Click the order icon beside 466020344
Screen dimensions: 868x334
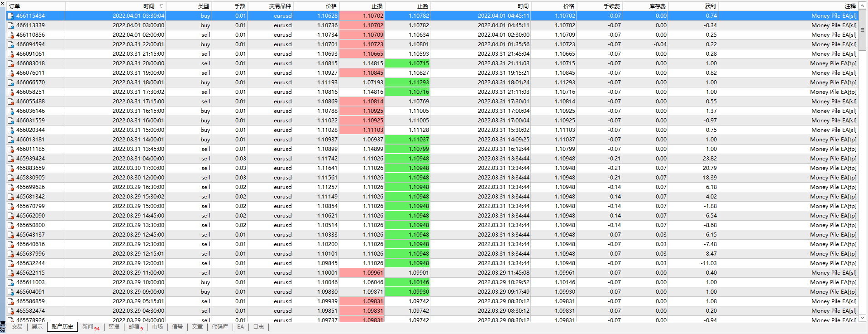[x=11, y=130]
